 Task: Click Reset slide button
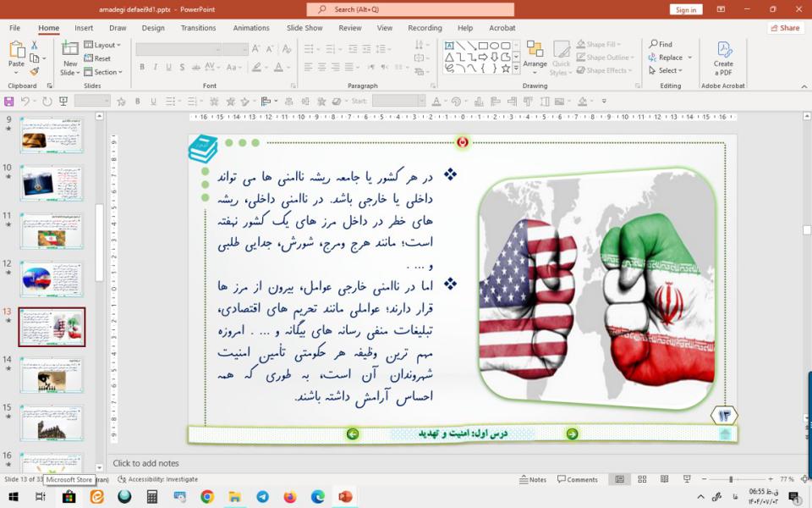(x=97, y=58)
